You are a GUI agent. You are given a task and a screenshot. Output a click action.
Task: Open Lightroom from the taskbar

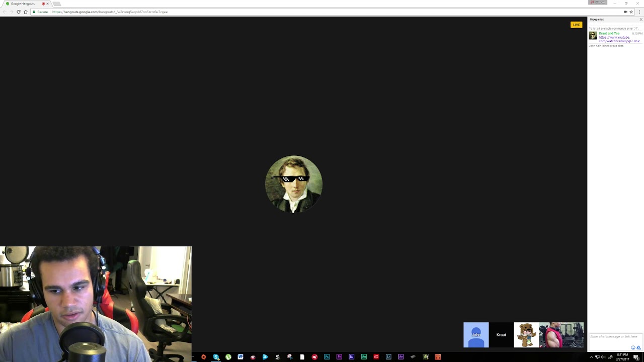point(388,357)
